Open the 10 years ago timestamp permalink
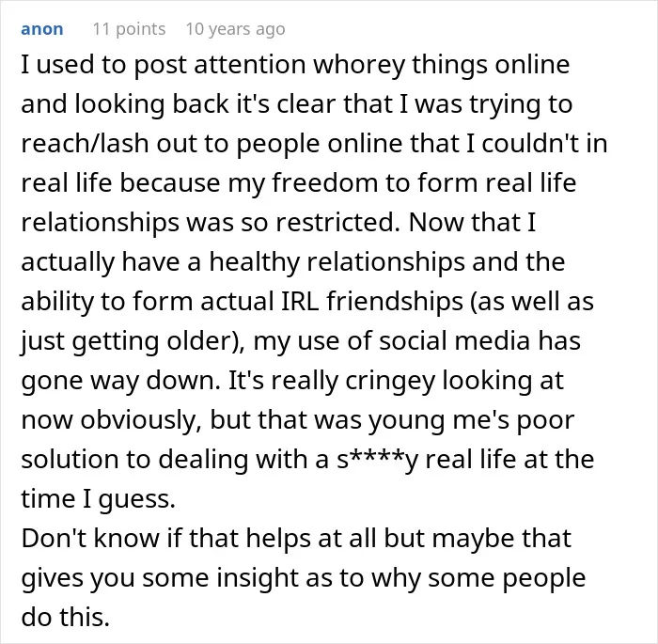 pyautogui.click(x=235, y=29)
